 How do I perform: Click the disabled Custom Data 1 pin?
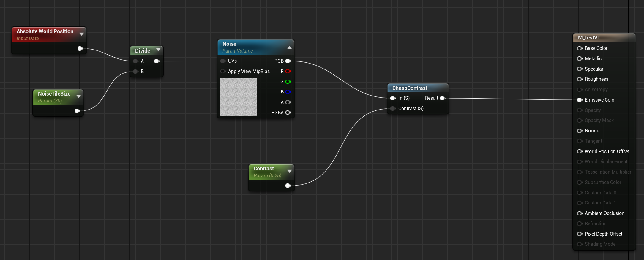tap(580, 203)
